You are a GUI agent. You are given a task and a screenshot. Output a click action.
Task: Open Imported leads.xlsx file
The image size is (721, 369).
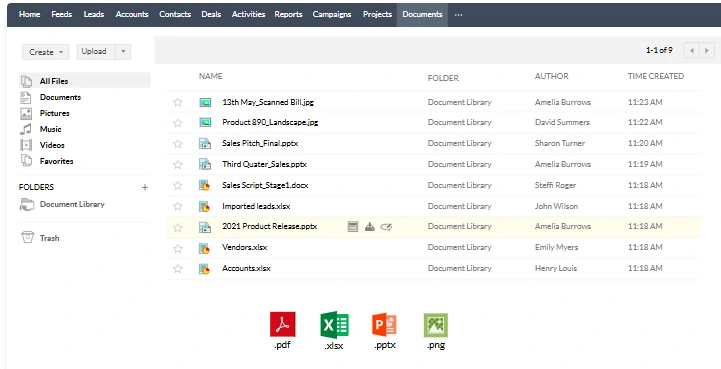coord(256,206)
